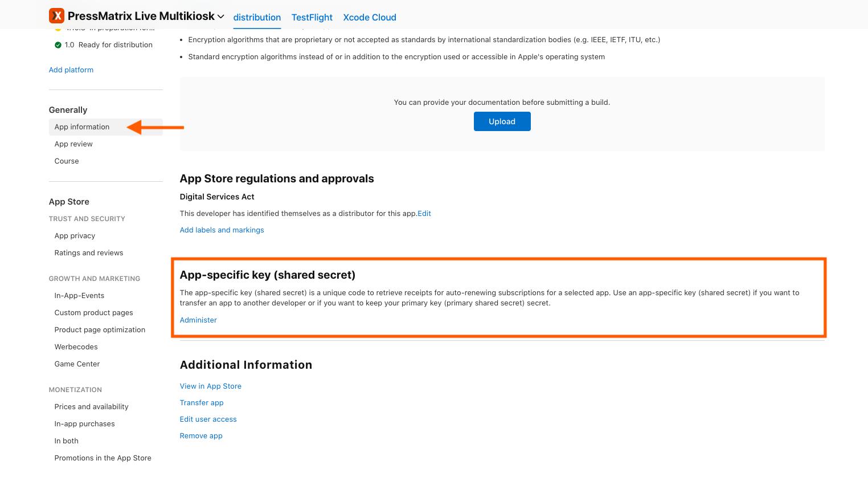Click the green checkmark status icon
This screenshot has width=868, height=481.
point(58,45)
